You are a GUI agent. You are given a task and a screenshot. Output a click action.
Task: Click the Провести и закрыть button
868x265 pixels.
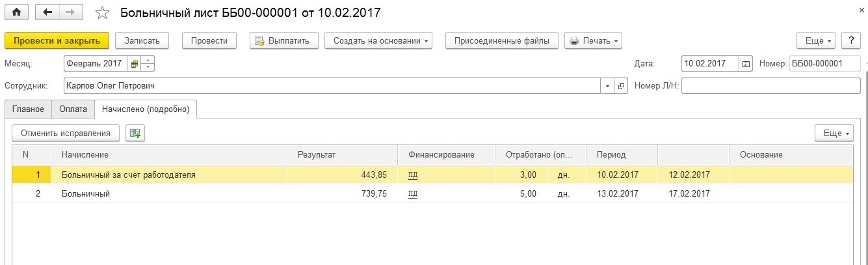(x=57, y=40)
